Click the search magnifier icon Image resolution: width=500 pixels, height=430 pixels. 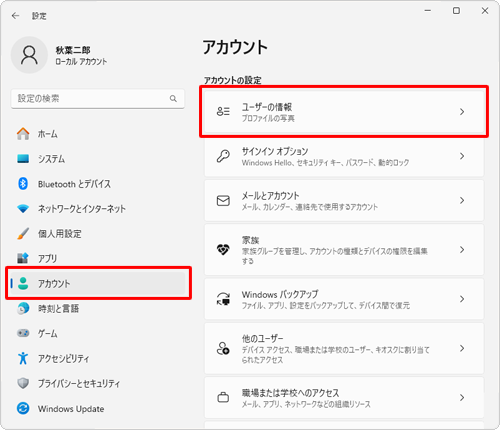(173, 98)
